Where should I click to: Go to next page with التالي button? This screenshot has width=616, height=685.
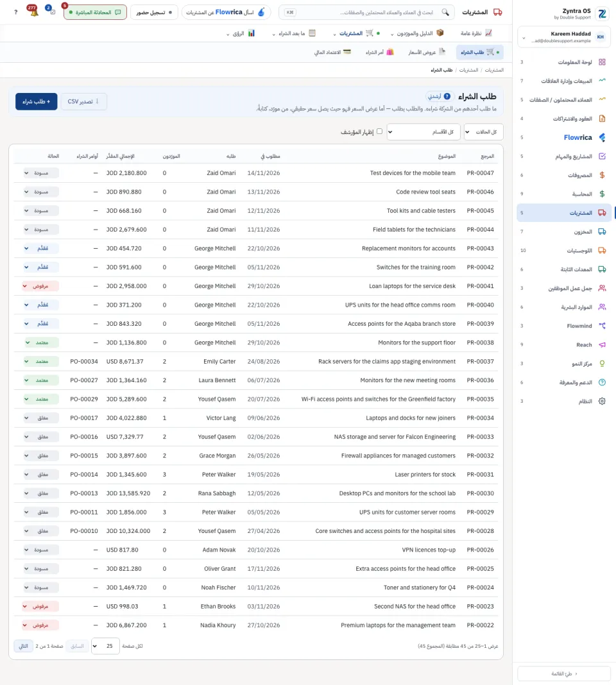tap(23, 646)
